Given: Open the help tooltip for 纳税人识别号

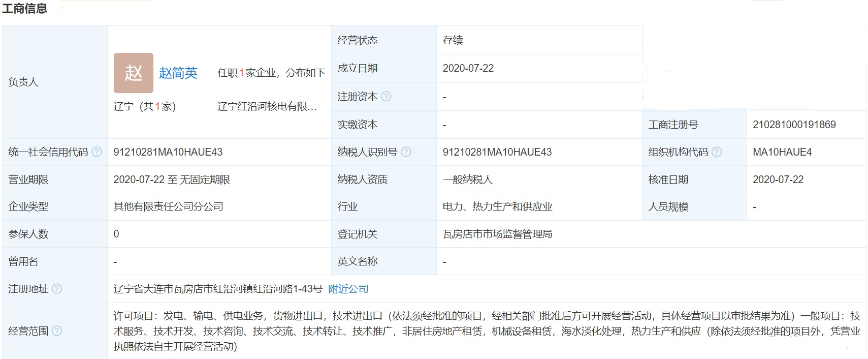Looking at the screenshot, I should [x=406, y=152].
